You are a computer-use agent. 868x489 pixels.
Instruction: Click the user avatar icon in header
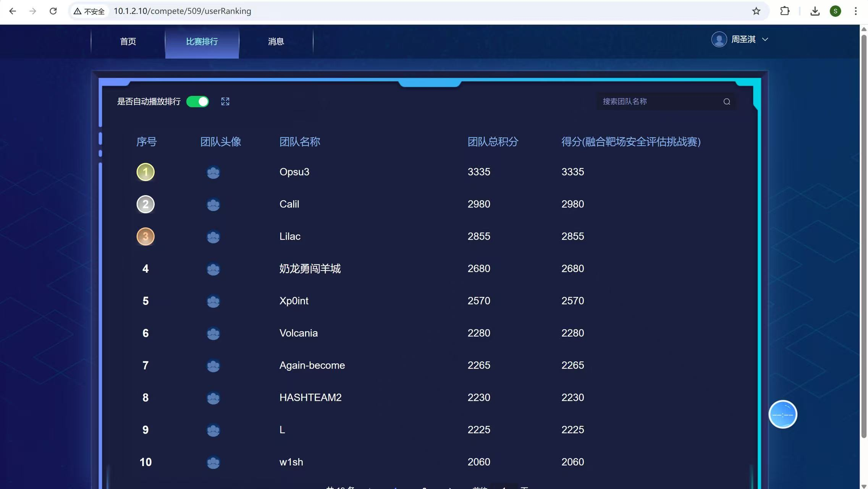719,39
